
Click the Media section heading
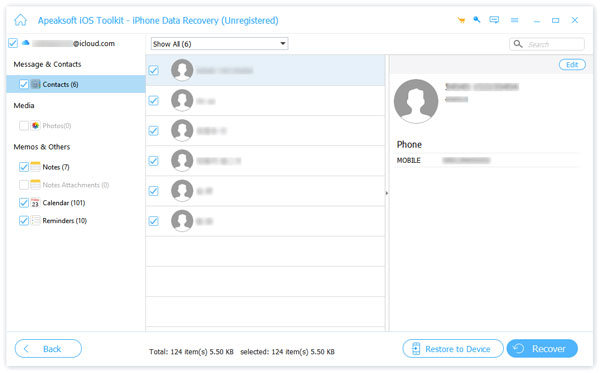click(24, 106)
